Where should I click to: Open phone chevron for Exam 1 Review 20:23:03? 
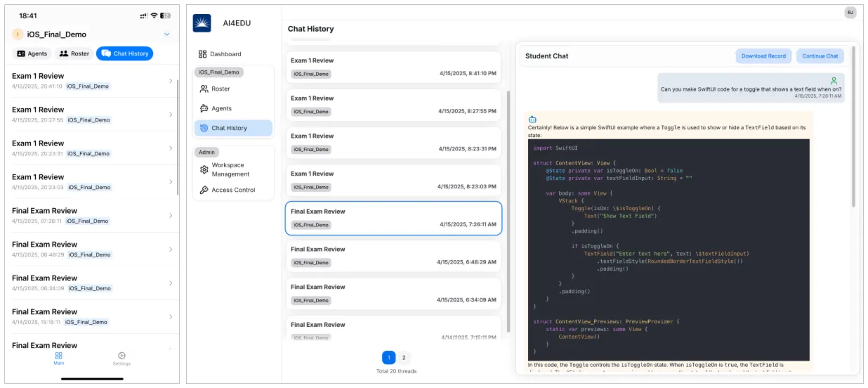171,182
